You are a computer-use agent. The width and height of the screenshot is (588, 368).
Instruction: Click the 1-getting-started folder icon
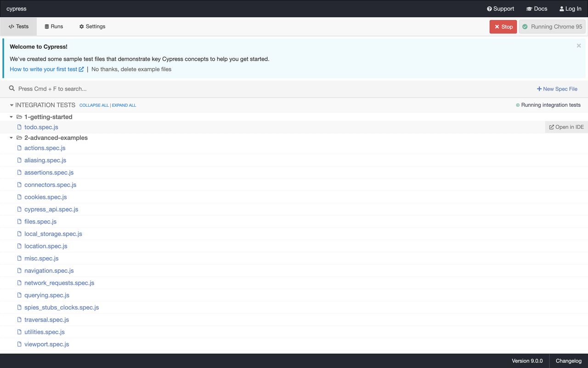19,117
